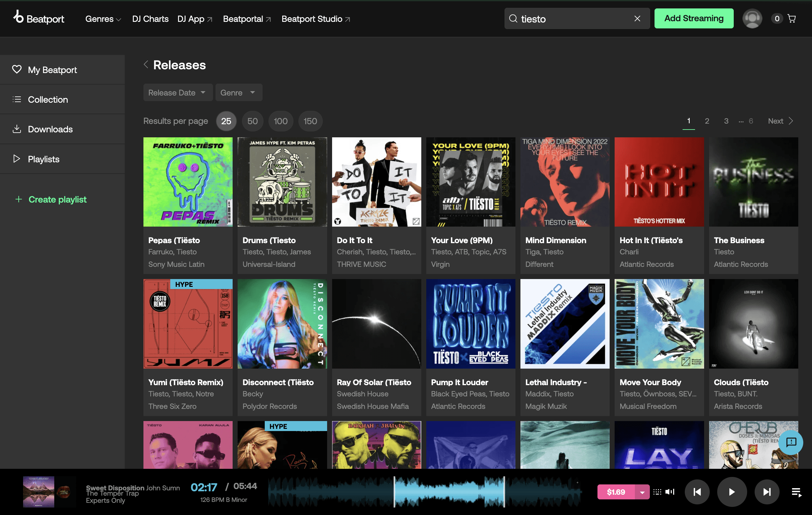Show the keyboard shortcuts grid icon
Image resolution: width=812 pixels, height=515 pixels.
point(657,492)
